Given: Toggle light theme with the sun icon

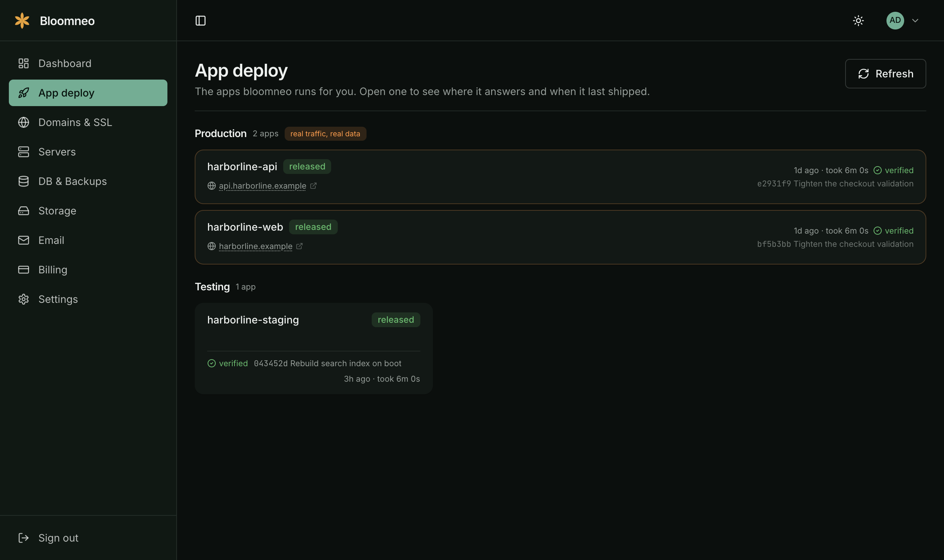Looking at the screenshot, I should pos(858,20).
